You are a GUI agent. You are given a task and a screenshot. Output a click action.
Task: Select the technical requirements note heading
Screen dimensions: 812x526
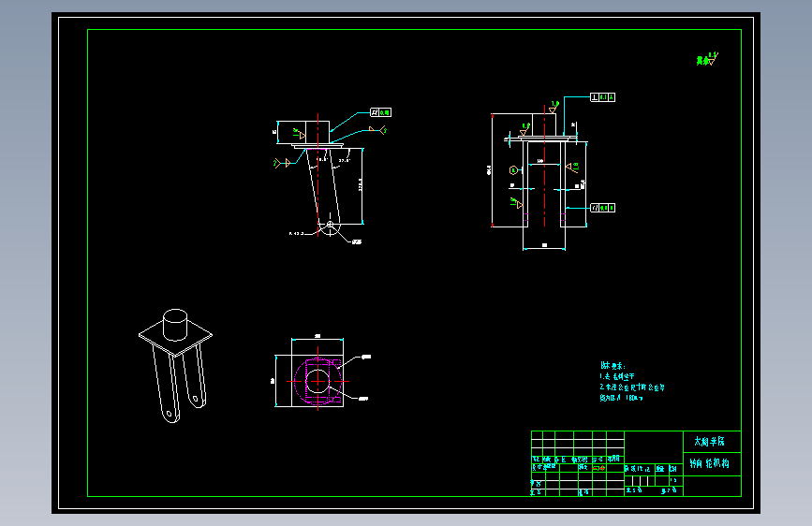coord(613,366)
